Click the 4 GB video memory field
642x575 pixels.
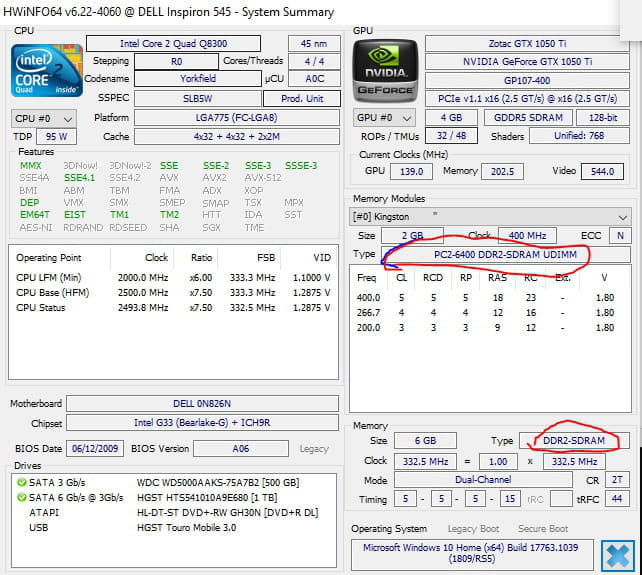tap(451, 118)
